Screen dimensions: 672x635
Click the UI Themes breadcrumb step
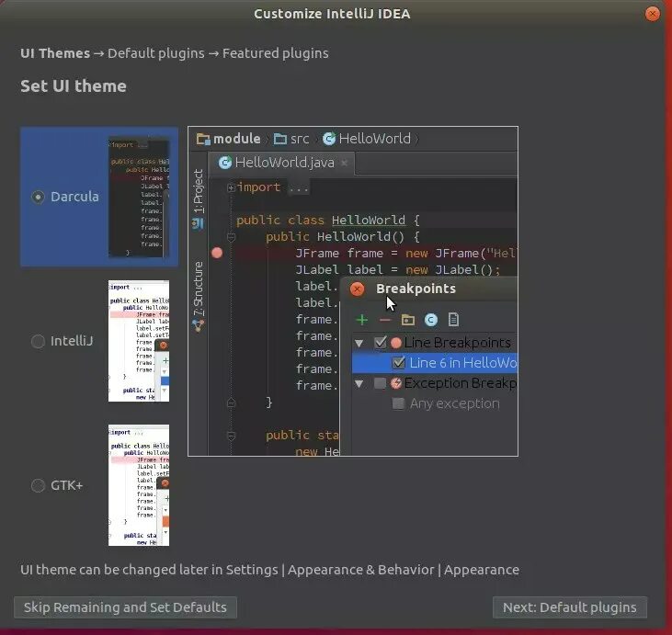55,53
